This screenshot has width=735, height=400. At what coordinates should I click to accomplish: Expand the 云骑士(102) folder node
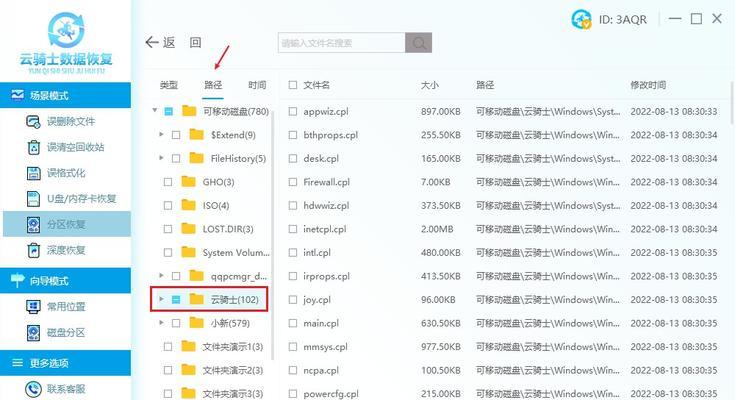(x=161, y=299)
